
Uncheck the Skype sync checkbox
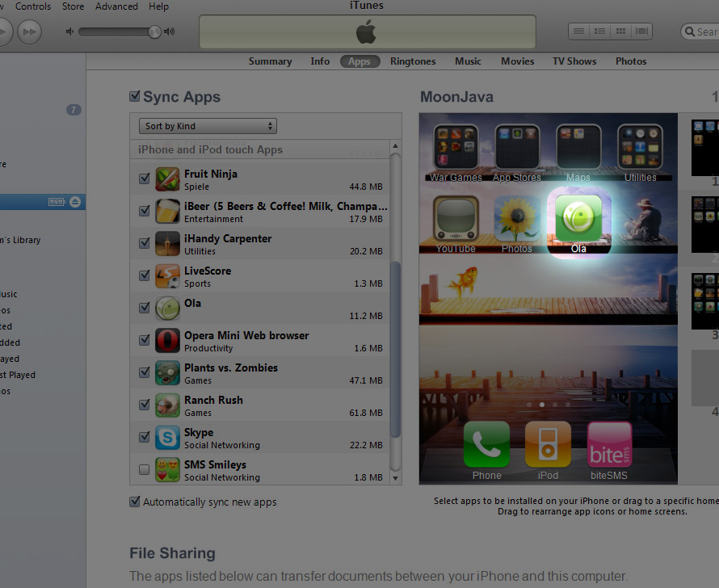click(x=145, y=436)
